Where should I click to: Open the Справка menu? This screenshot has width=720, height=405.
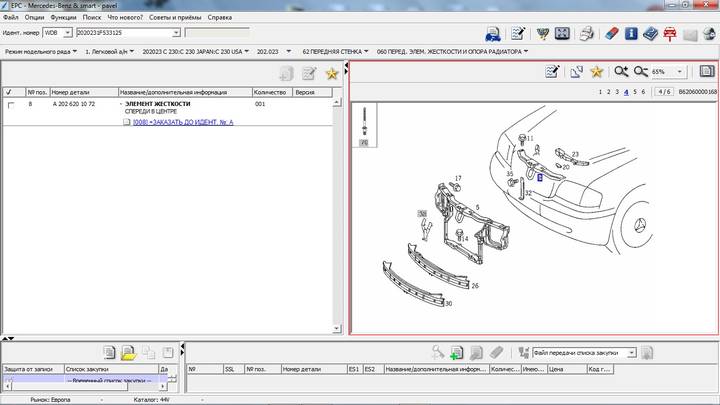point(219,17)
